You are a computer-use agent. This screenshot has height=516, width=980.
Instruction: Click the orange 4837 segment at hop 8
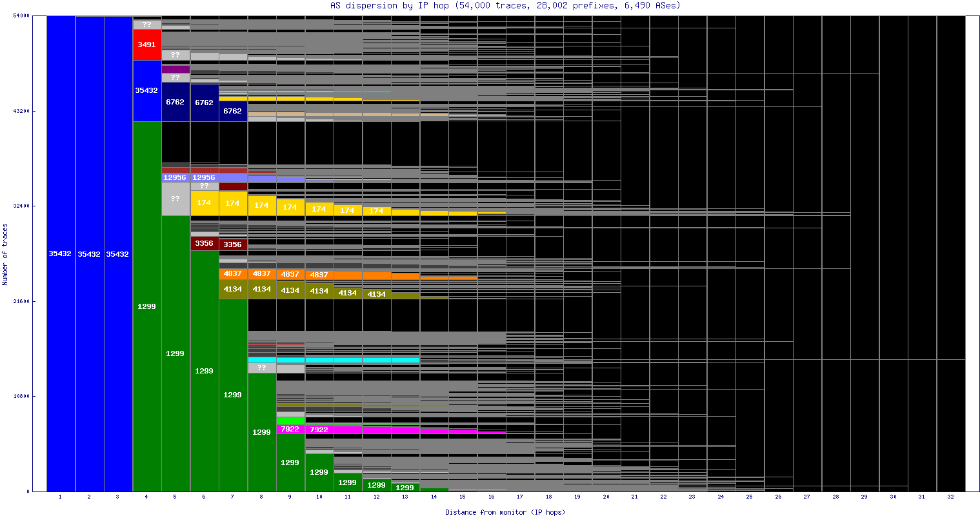click(x=262, y=273)
